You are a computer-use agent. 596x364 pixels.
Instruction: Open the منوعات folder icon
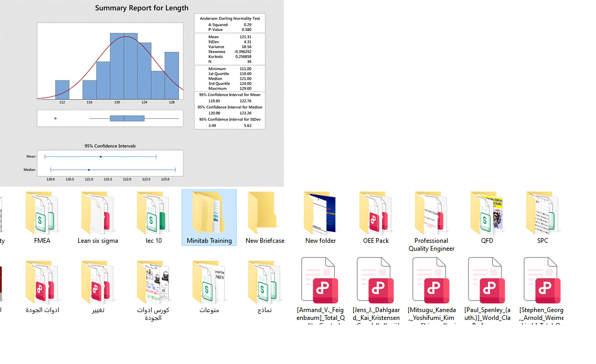click(209, 282)
